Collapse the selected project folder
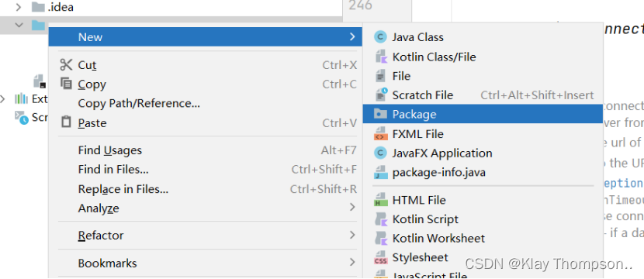 [x=19, y=26]
